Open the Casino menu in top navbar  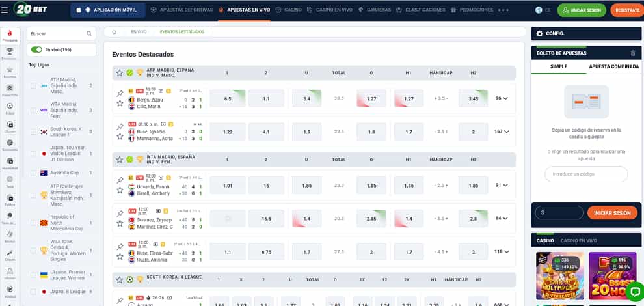click(288, 10)
